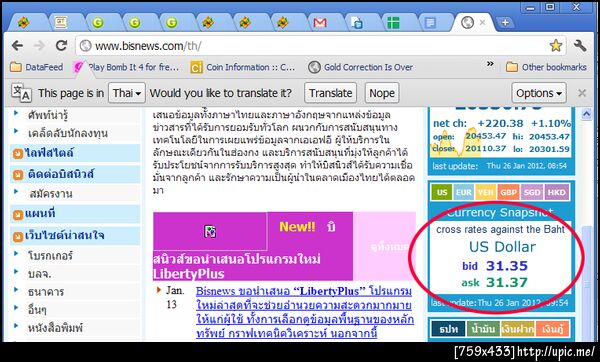Click the magenta LibertyPlus banner image icon
Viewport: 600px width, 362px height.
click(210, 232)
